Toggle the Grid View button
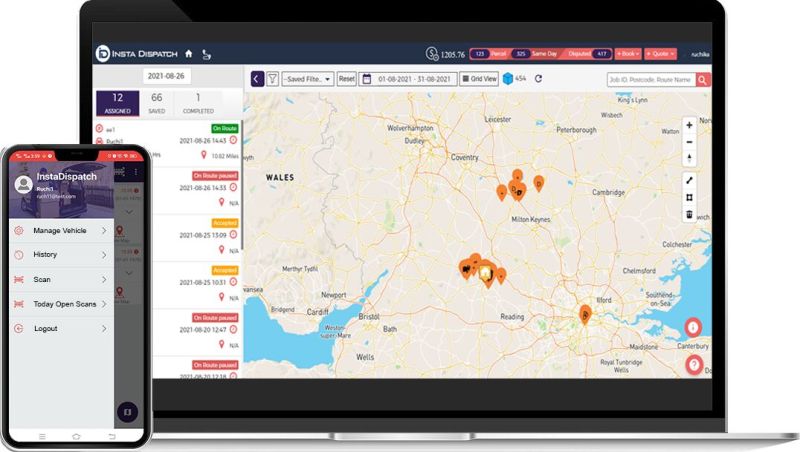Viewport: 800px width, 452px height. click(x=480, y=78)
